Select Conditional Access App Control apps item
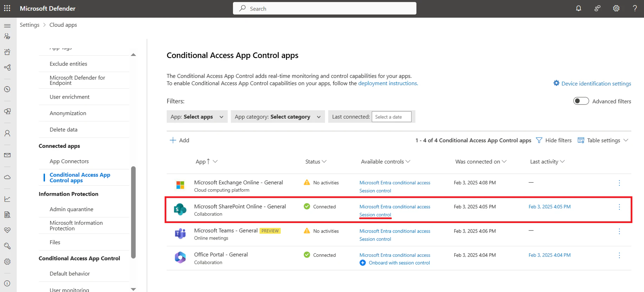Image resolution: width=644 pixels, height=292 pixels. 80,177
